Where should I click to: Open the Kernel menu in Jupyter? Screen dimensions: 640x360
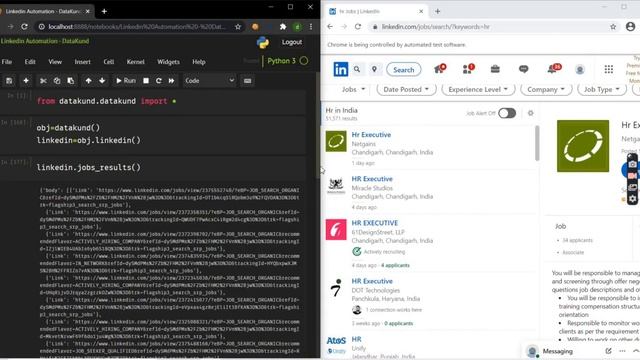click(136, 62)
